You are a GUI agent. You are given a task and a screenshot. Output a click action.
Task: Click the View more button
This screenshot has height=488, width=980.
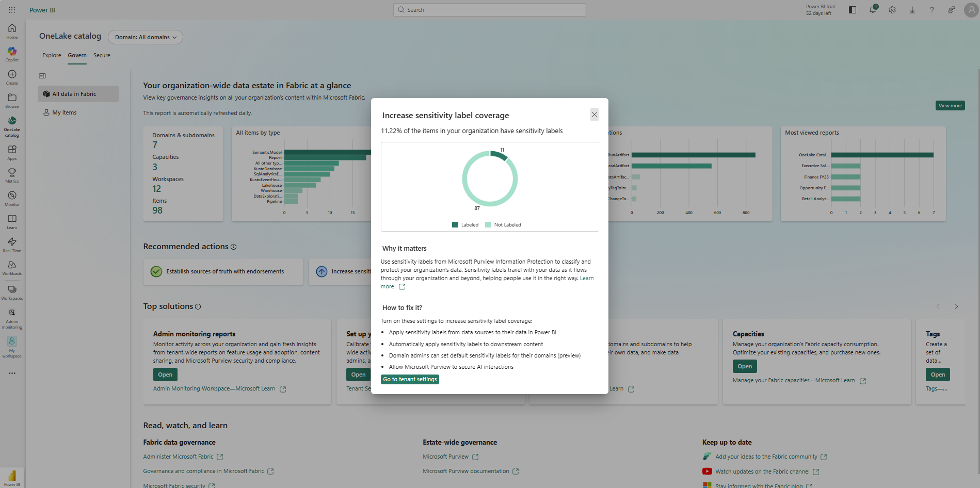click(950, 106)
